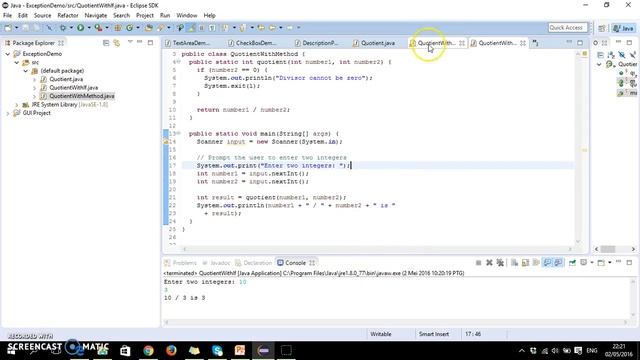Click the Firefox icon in taskbar

click(171, 351)
